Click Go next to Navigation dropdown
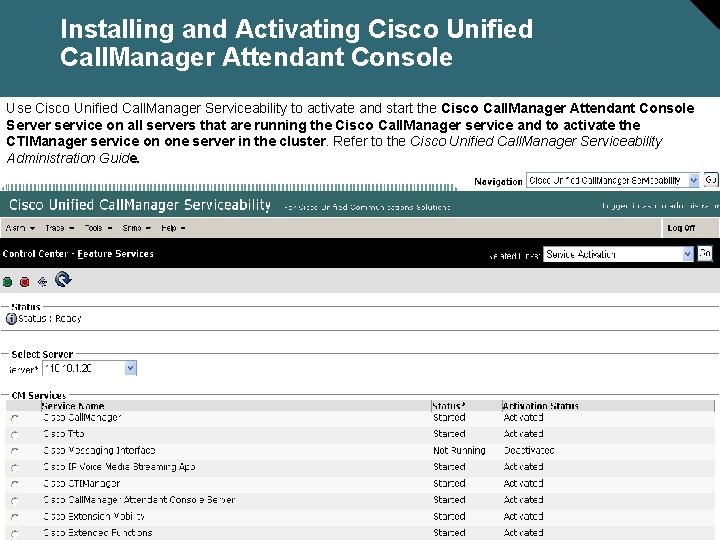 pos(710,180)
